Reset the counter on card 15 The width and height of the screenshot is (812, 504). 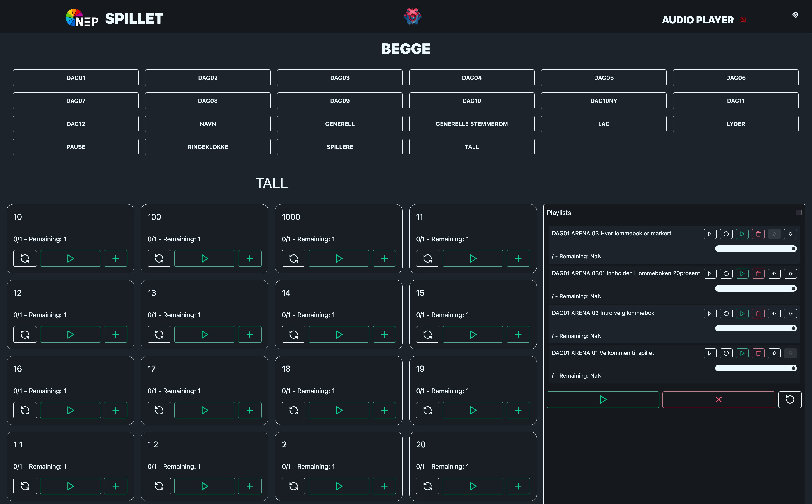pyautogui.click(x=427, y=334)
